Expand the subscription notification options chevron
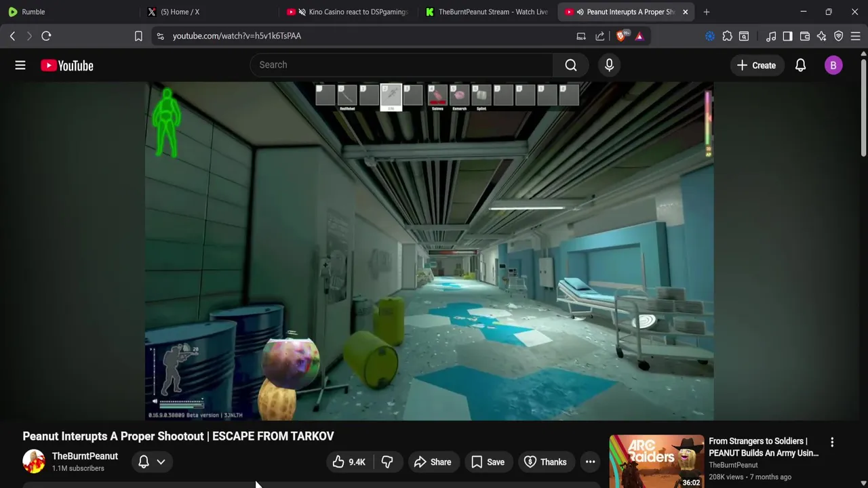This screenshot has width=868, height=488. (x=161, y=462)
